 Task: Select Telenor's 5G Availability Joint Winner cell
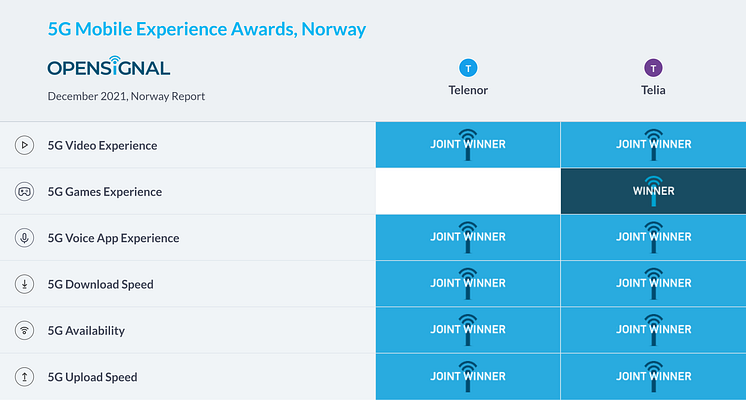coord(468,330)
